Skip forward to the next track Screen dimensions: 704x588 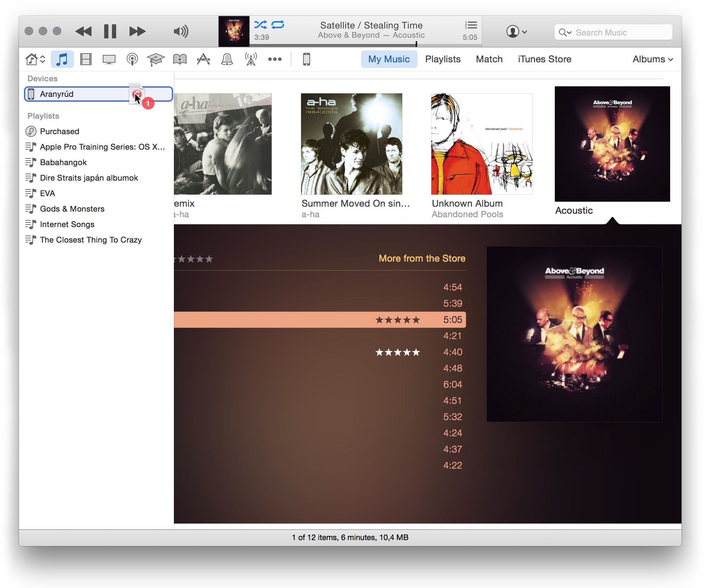pos(137,32)
